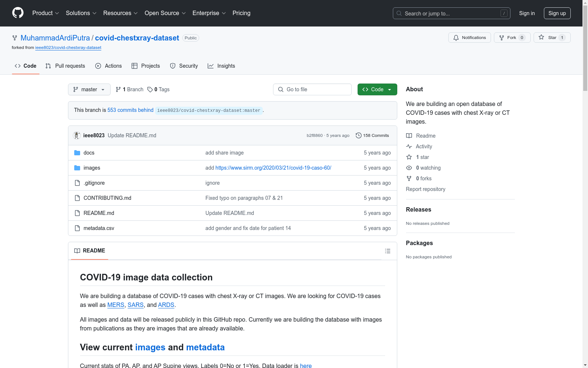This screenshot has width=588, height=368.
Task: Click the commit history clock icon
Action: click(x=359, y=135)
